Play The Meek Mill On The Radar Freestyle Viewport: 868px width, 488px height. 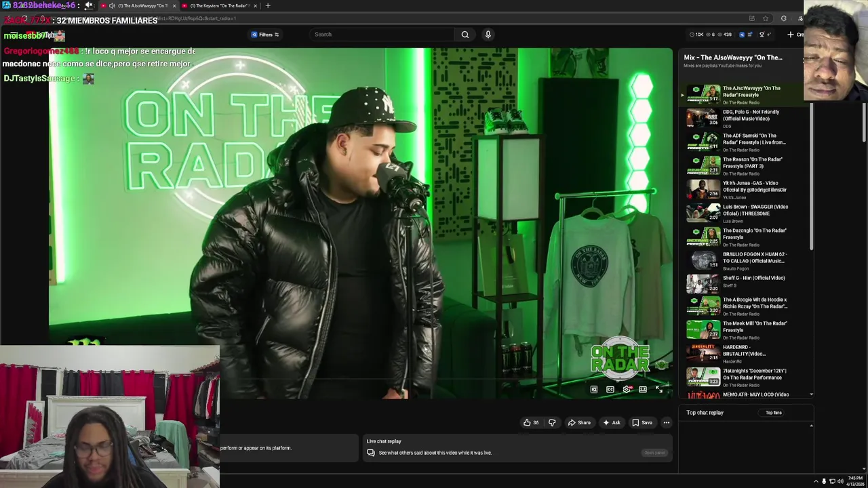tap(746, 331)
